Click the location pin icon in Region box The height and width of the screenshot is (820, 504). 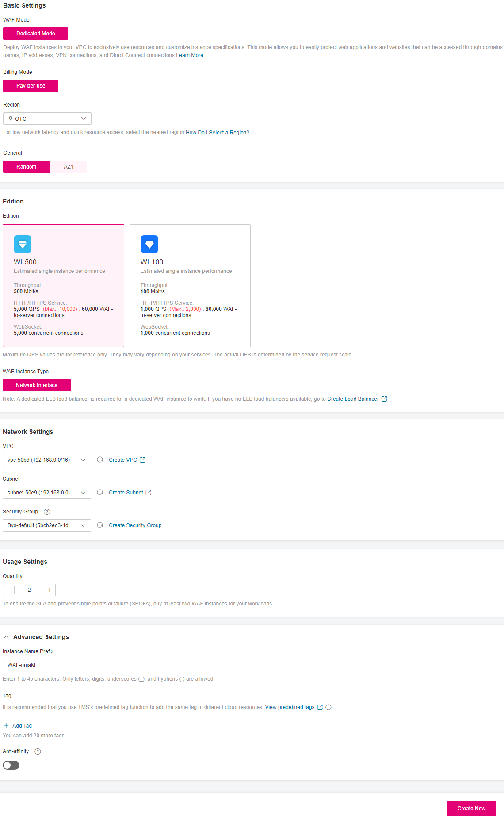point(11,119)
